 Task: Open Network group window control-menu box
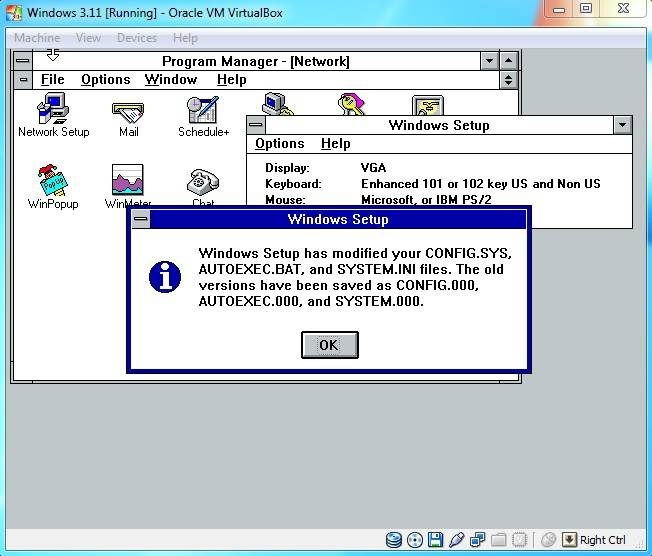pos(22,80)
